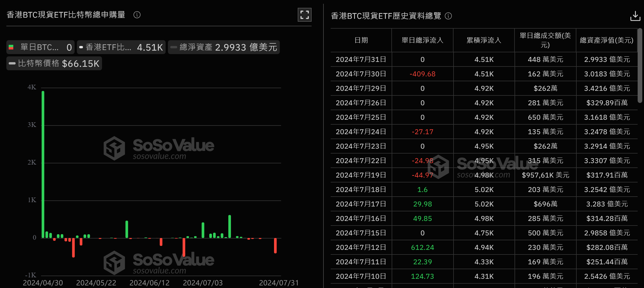Open info tooltip beside 香港BTC現貨ETF比特幣總申購量 title

[137, 15]
